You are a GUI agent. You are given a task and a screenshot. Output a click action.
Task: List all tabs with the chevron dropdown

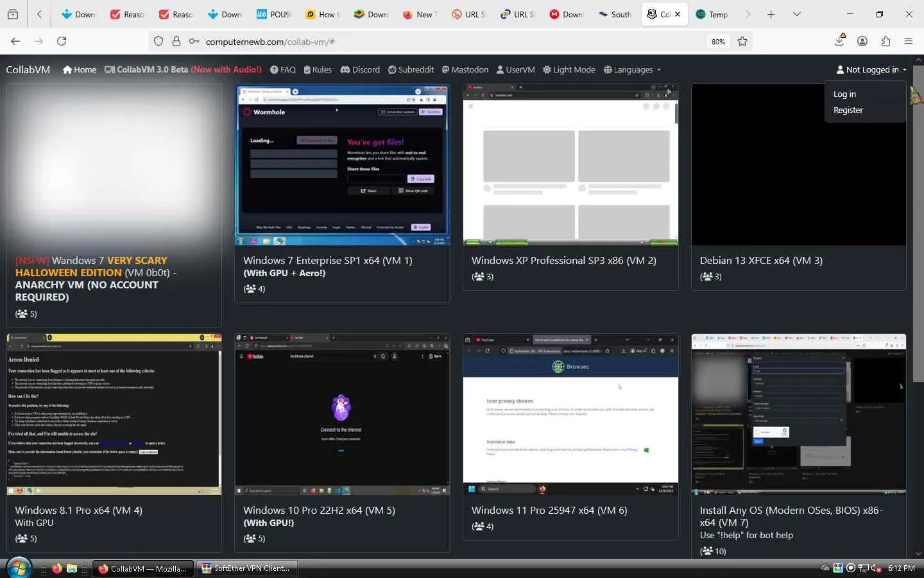coord(796,14)
